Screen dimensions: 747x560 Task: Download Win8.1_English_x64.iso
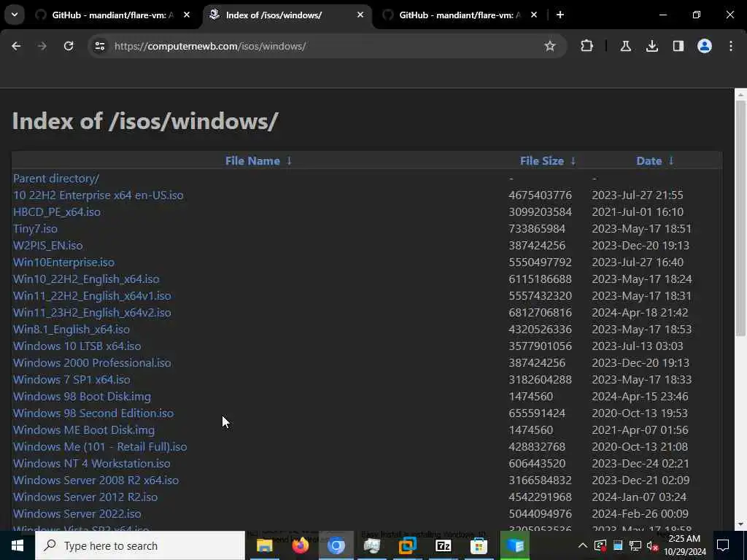click(71, 329)
